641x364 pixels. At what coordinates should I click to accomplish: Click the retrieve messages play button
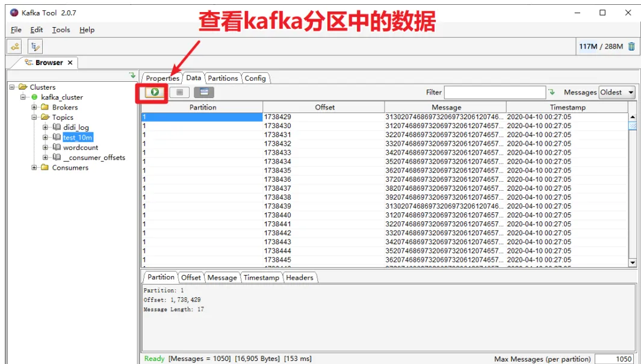pyautogui.click(x=155, y=92)
